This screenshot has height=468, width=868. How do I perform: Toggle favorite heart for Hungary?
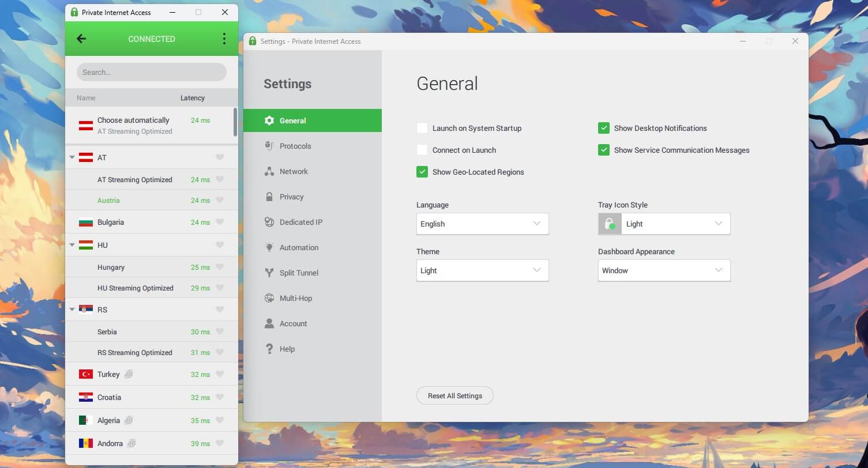[x=220, y=267]
